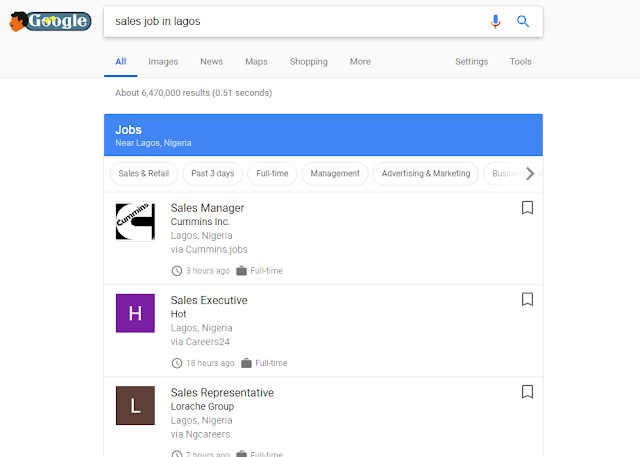Save the Sales Executive job bookmark
640x457 pixels.
(x=528, y=299)
